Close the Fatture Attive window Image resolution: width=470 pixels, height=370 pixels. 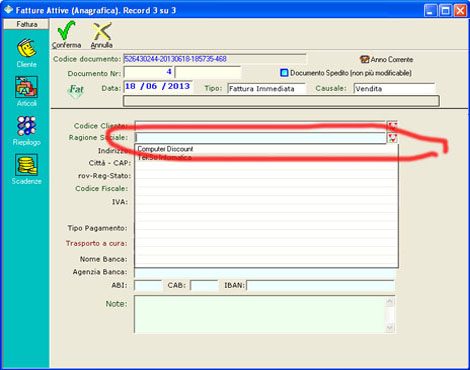pos(460,11)
